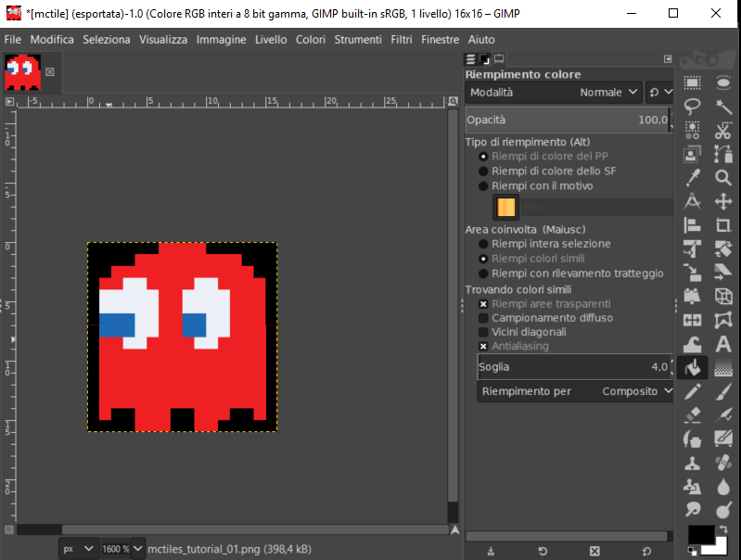Click the ghost image tab thumbnail

pos(22,70)
